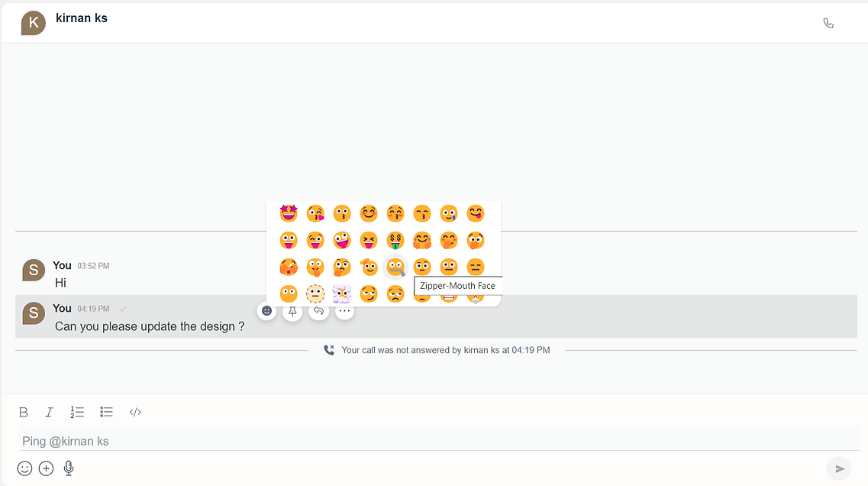The height and width of the screenshot is (486, 868).
Task: Open the kirnan ks contact name
Action: 82,18
